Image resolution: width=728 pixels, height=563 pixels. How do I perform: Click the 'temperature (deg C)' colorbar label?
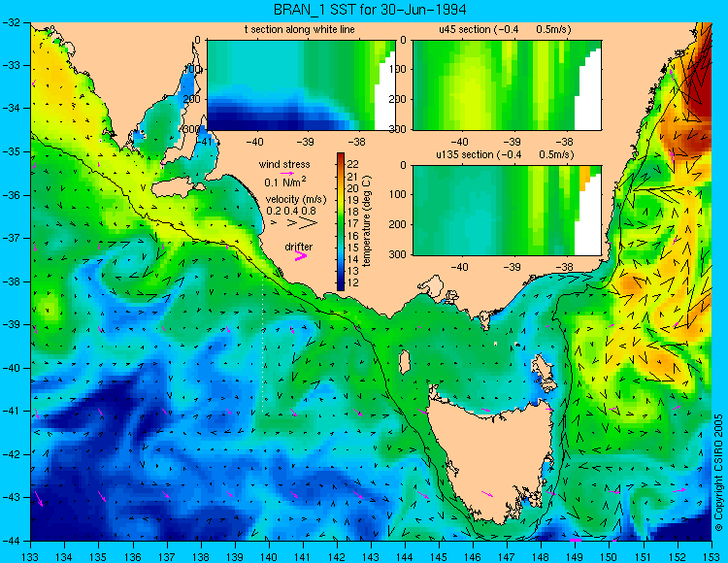click(367, 221)
